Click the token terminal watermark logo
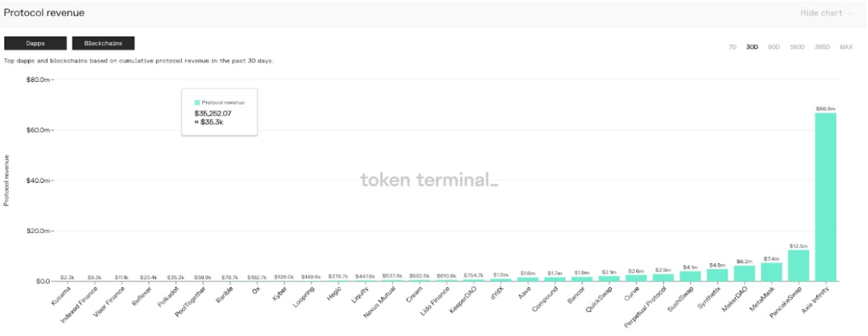Image resolution: width=868 pixels, height=336 pixels. pyautogui.click(x=429, y=180)
